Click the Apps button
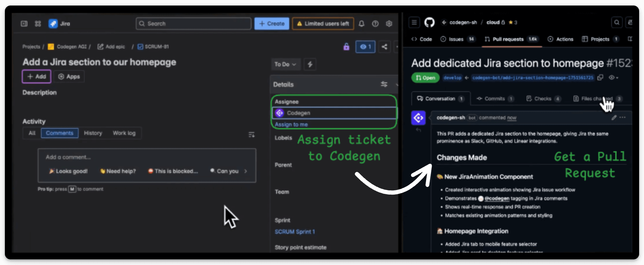 69,77
